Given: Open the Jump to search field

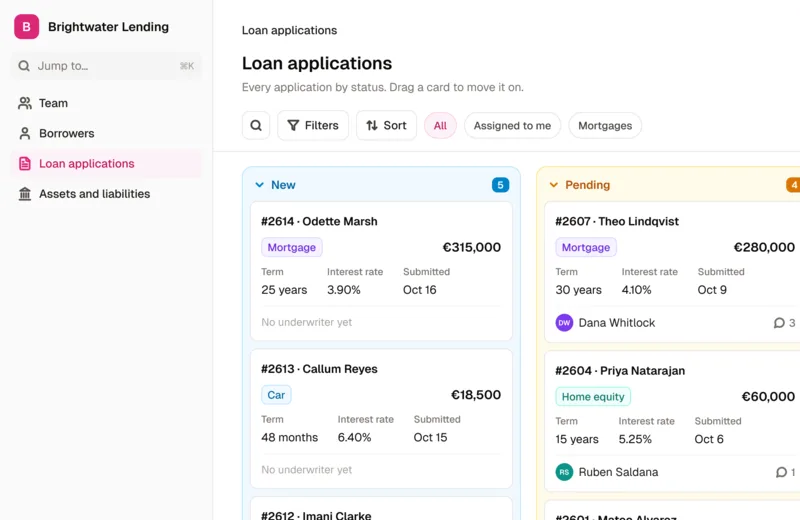Looking at the screenshot, I should [x=106, y=66].
